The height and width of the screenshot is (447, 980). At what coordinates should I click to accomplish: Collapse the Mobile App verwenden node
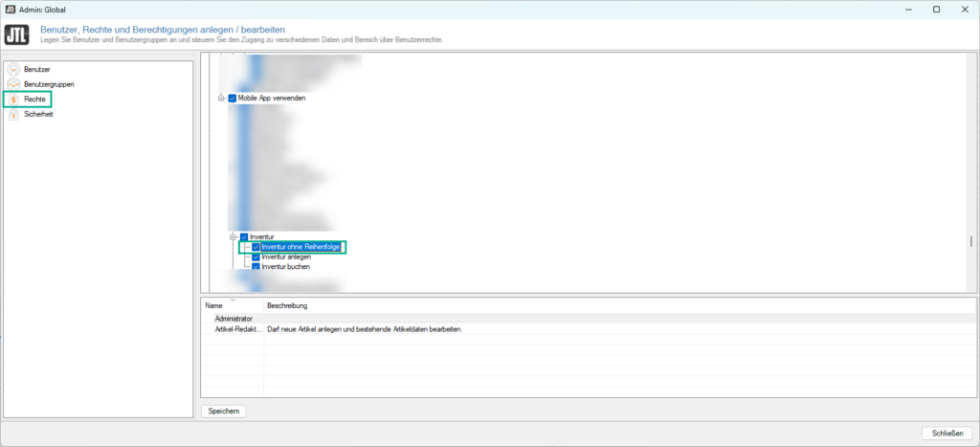[x=221, y=99]
